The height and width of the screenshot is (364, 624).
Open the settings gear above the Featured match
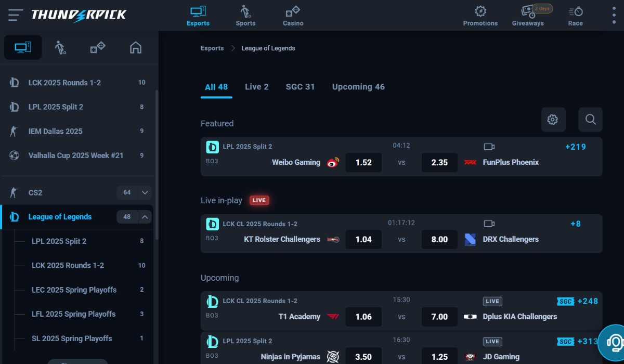[553, 120]
